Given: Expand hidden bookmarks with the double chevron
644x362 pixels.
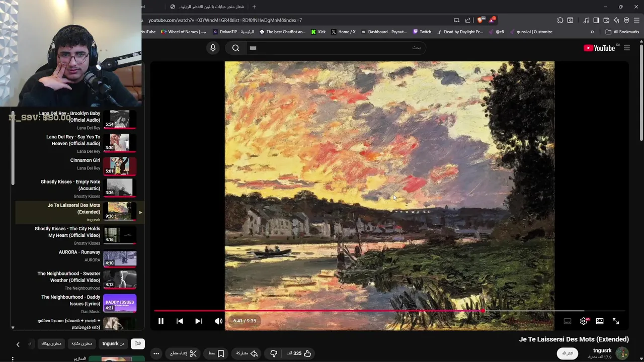Looking at the screenshot, I should coord(592,32).
